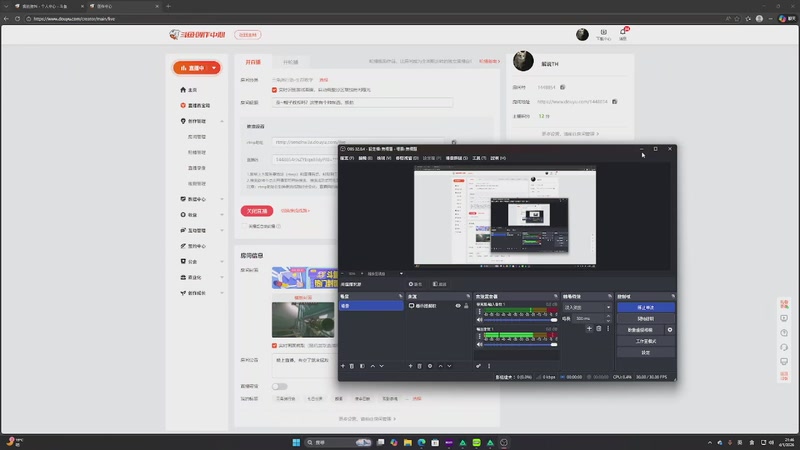
Task: Click the room cover thumbnail image
Action: click(303, 319)
